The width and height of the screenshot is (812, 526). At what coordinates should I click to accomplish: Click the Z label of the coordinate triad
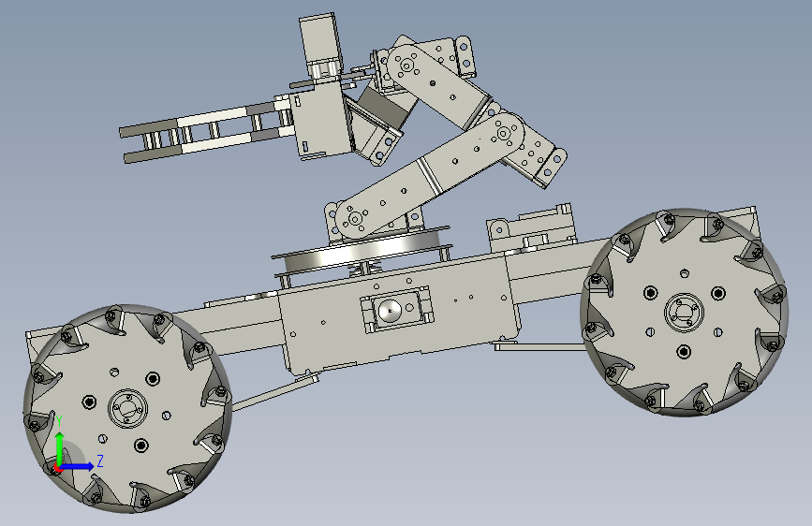[100, 460]
